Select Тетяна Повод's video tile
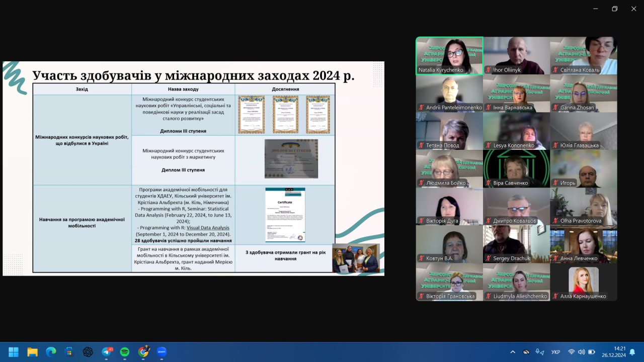The width and height of the screenshot is (644, 362). click(x=449, y=131)
